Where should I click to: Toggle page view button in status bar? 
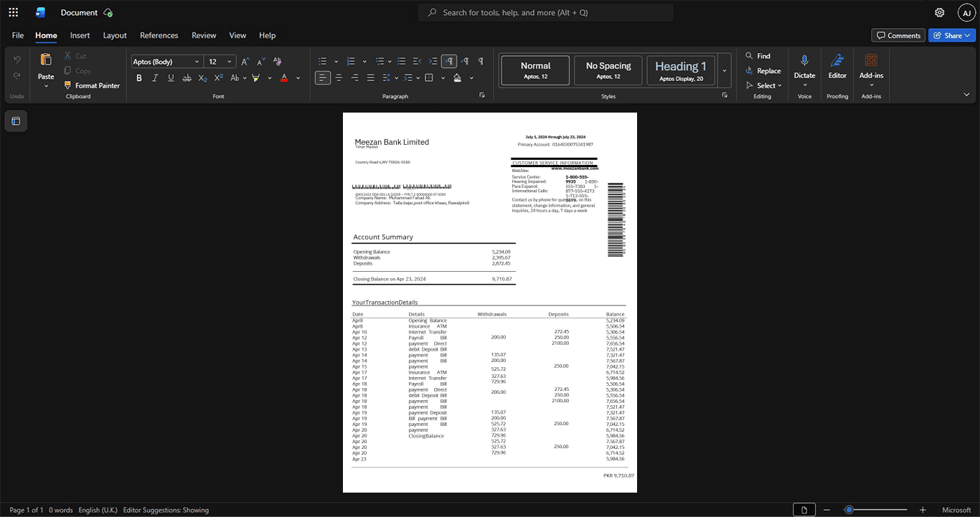[804, 510]
